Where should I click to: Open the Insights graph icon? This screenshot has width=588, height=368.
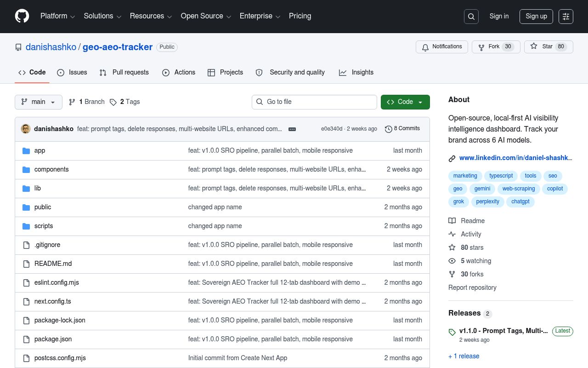(343, 72)
